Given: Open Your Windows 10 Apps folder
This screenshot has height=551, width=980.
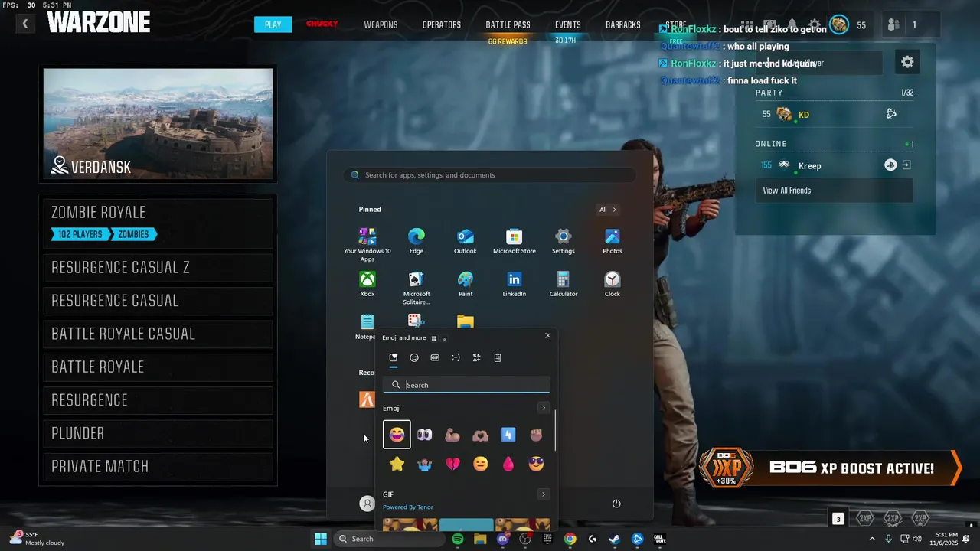Looking at the screenshot, I should click(x=367, y=245).
